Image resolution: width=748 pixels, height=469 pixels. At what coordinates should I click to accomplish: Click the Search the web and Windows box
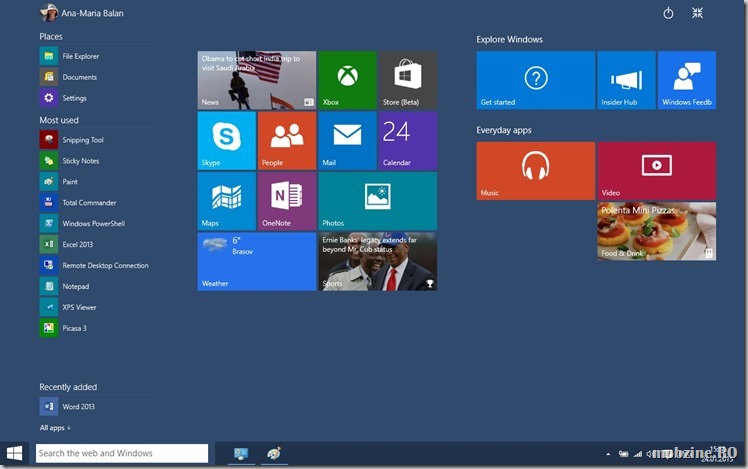coord(122,453)
